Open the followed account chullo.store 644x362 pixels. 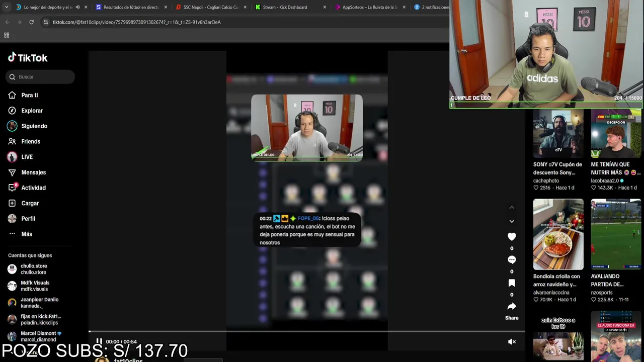[x=34, y=269]
